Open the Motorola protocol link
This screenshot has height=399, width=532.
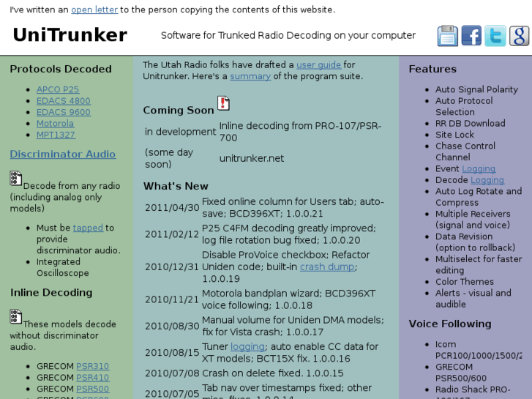55,123
